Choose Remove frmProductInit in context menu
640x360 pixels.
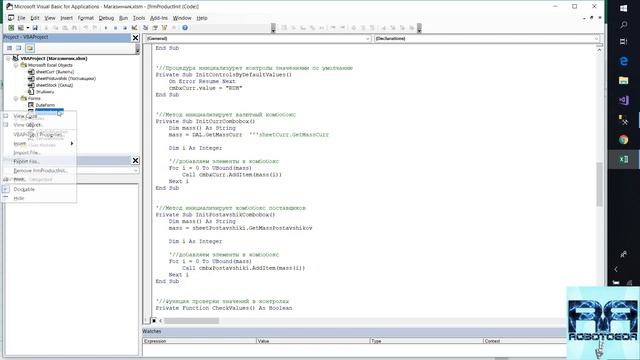39,171
